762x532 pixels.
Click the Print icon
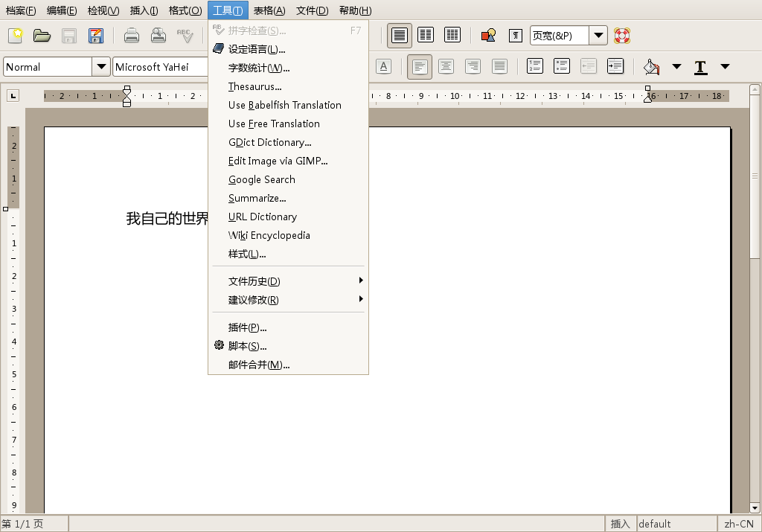point(131,36)
